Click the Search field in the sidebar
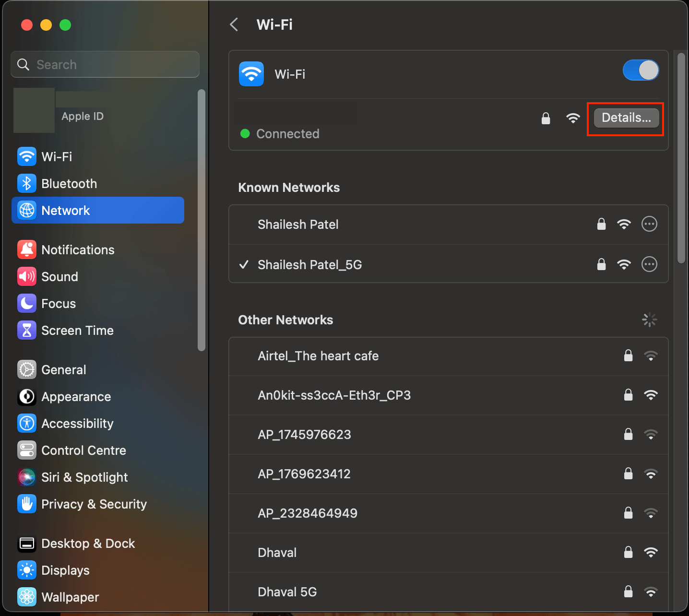The height and width of the screenshot is (616, 689). click(105, 64)
